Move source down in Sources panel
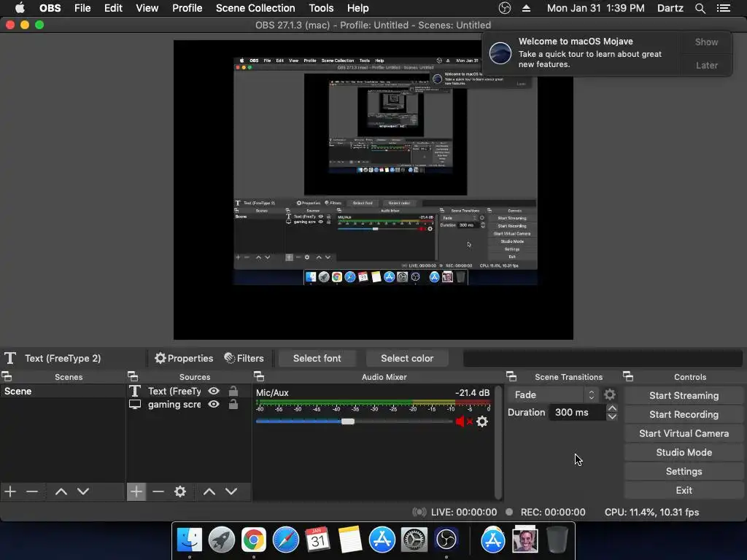Image resolution: width=747 pixels, height=560 pixels. coord(231,491)
